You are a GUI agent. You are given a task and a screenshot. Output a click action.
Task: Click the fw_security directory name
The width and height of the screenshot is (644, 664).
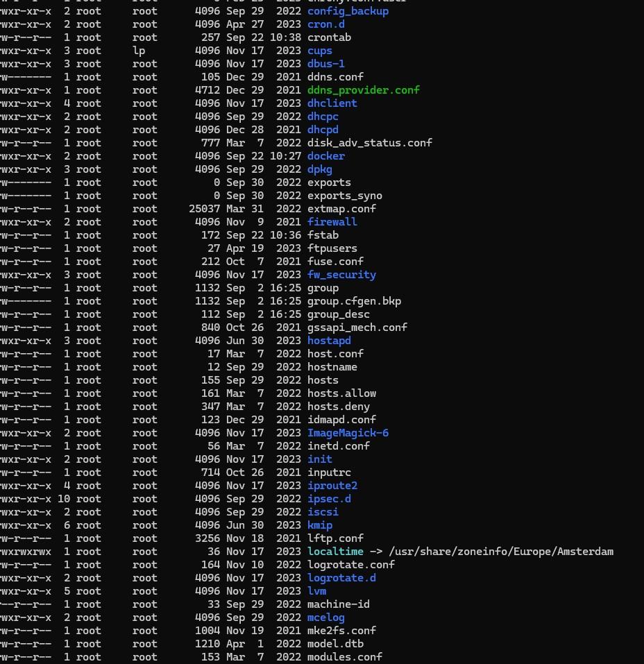click(341, 275)
